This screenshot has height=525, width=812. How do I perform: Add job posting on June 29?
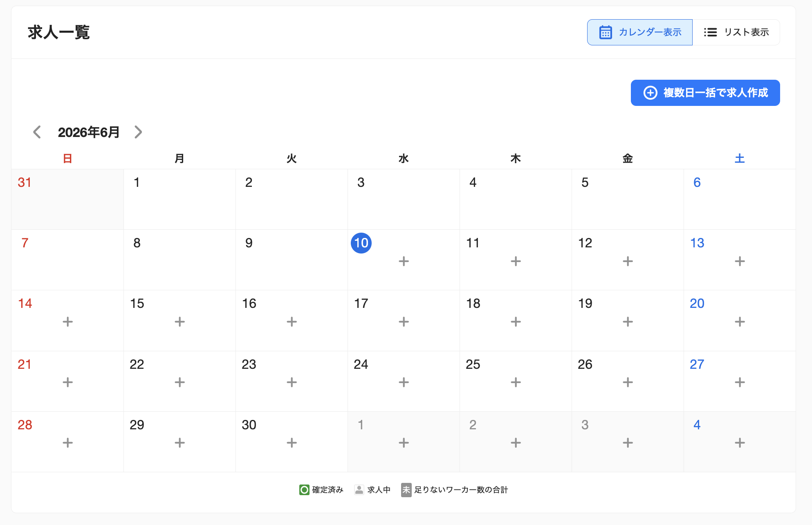[179, 443]
